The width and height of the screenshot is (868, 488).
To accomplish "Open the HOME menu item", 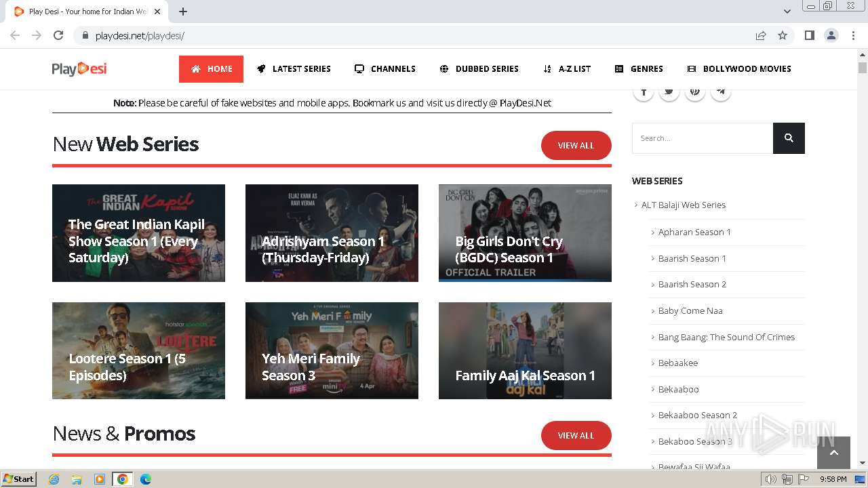I will [211, 69].
